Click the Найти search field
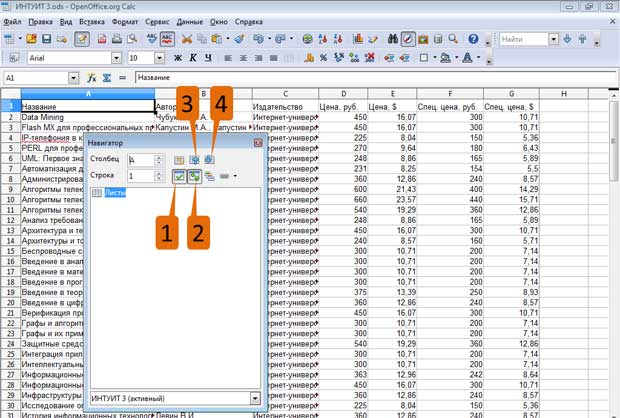The image size is (620, 418). click(x=524, y=39)
